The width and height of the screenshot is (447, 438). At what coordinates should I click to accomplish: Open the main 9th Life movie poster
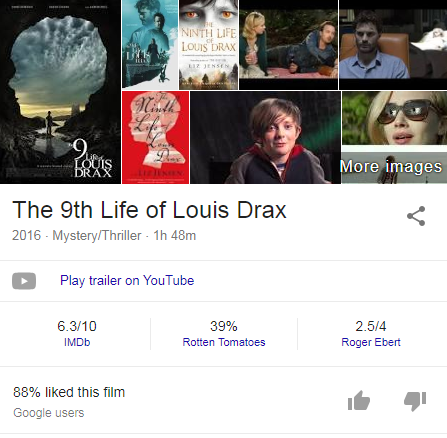60,92
